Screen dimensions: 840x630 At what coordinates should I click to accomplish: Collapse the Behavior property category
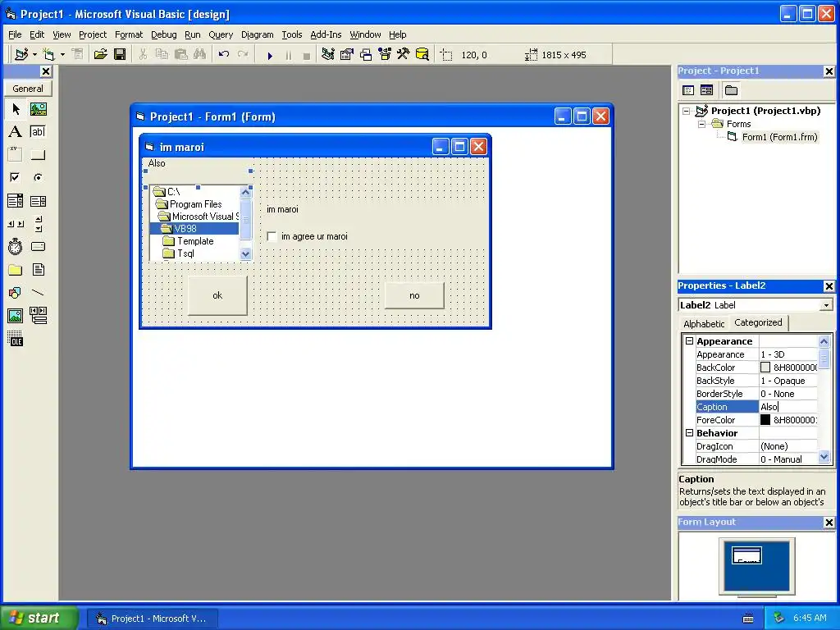point(689,433)
